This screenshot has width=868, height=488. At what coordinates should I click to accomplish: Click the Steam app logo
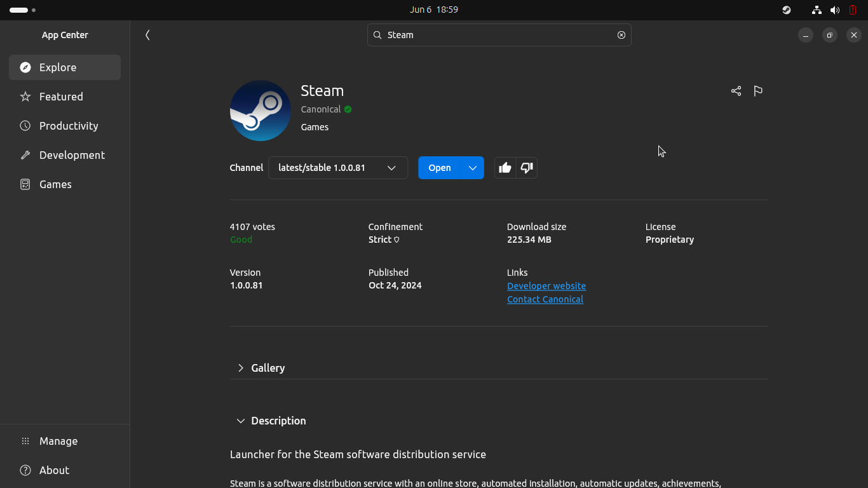click(x=260, y=111)
